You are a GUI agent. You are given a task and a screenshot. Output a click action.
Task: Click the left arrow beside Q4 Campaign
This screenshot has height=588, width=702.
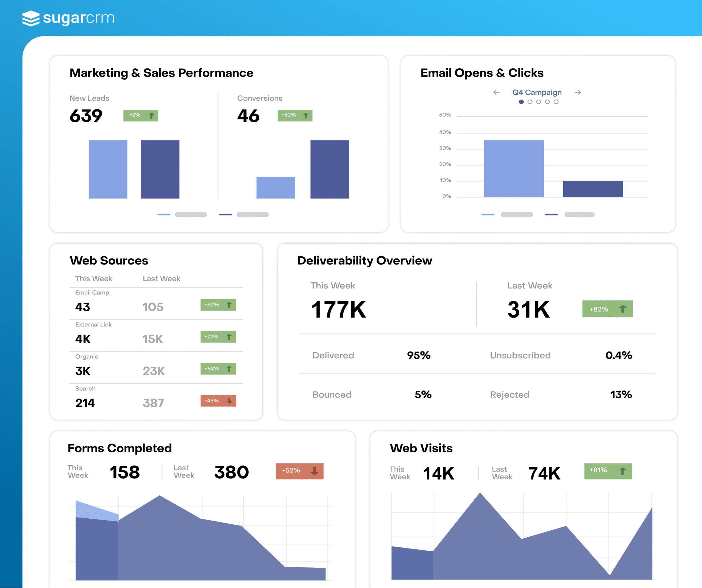tap(496, 93)
